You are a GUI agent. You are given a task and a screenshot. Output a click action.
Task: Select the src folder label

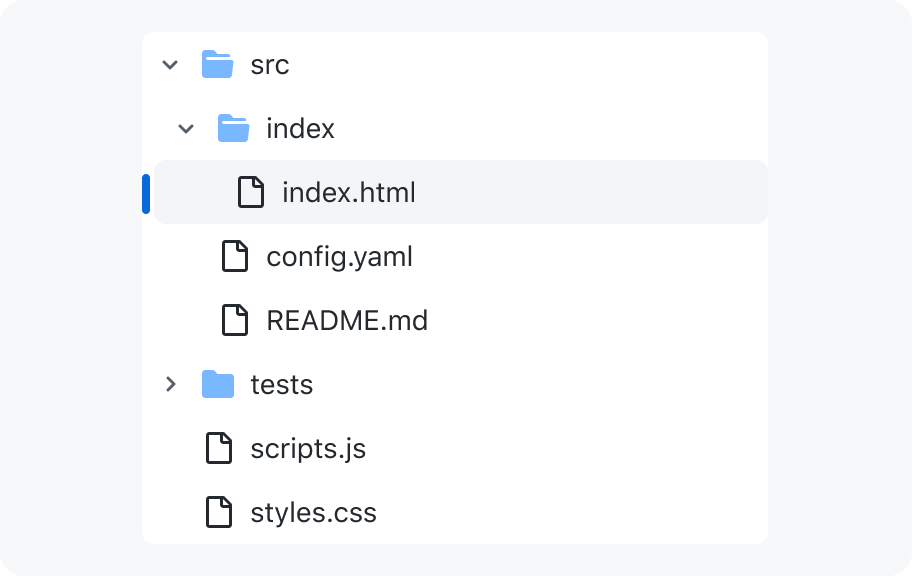pyautogui.click(x=270, y=65)
